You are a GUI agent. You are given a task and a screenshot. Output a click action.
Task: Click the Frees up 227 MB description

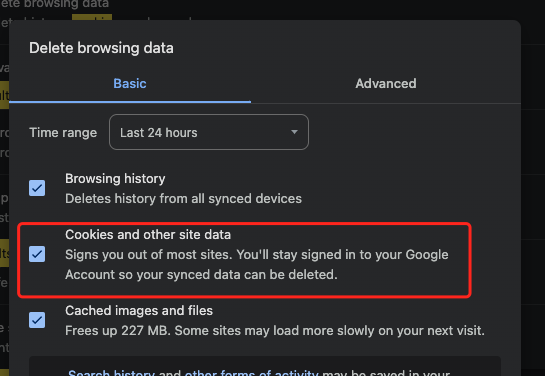[x=275, y=330]
